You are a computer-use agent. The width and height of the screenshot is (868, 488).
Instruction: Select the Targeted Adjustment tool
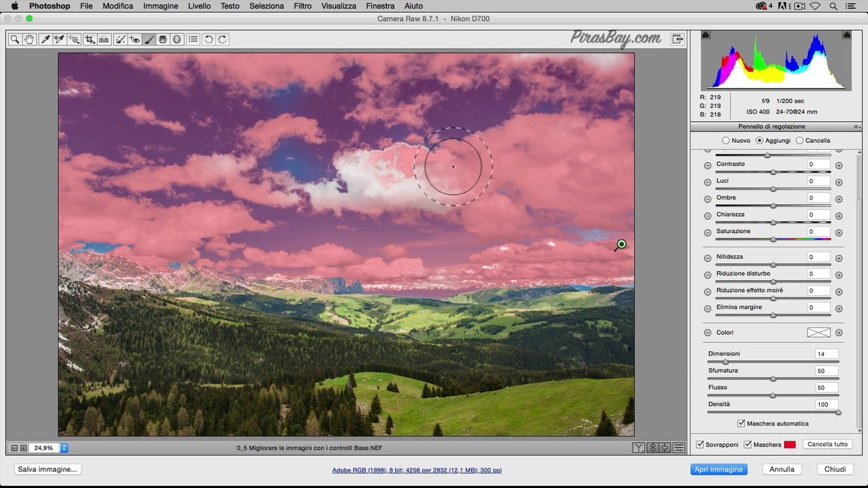pyautogui.click(x=74, y=39)
